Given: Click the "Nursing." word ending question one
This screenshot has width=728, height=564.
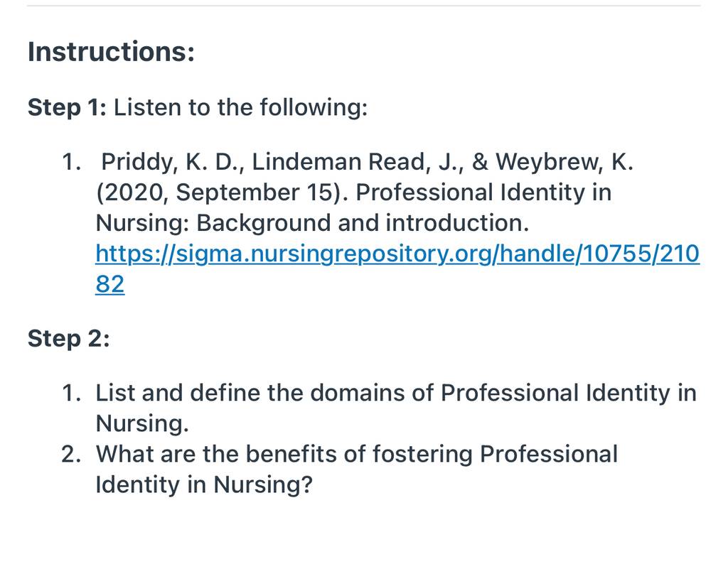Looking at the screenshot, I should pos(142,423).
